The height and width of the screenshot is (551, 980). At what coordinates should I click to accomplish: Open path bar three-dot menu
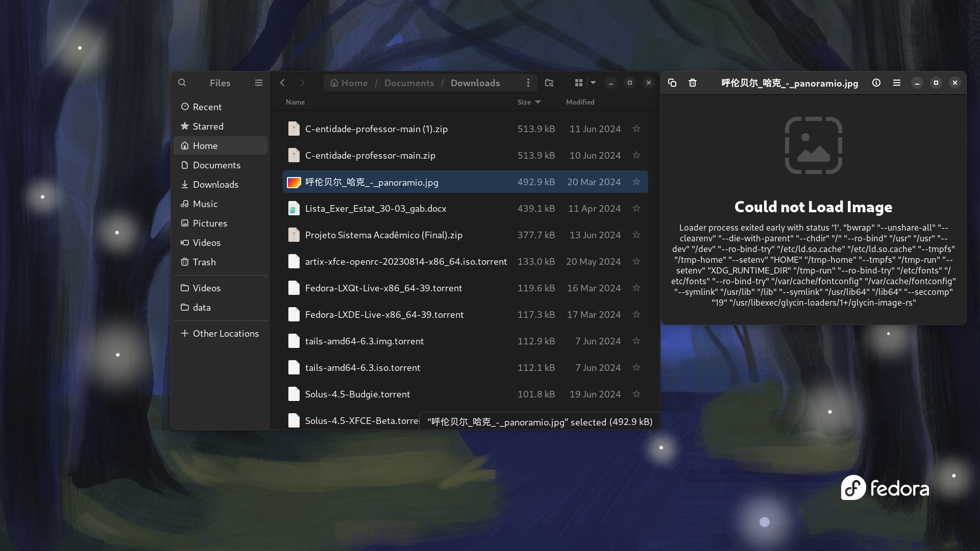[x=528, y=83]
